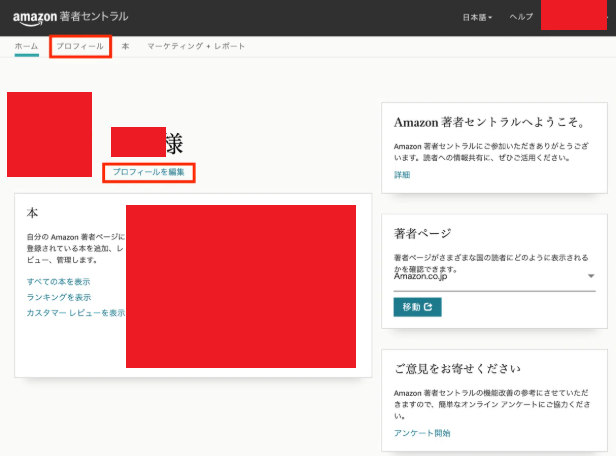
Task: Click アンケート開始 link
Action: (x=422, y=433)
